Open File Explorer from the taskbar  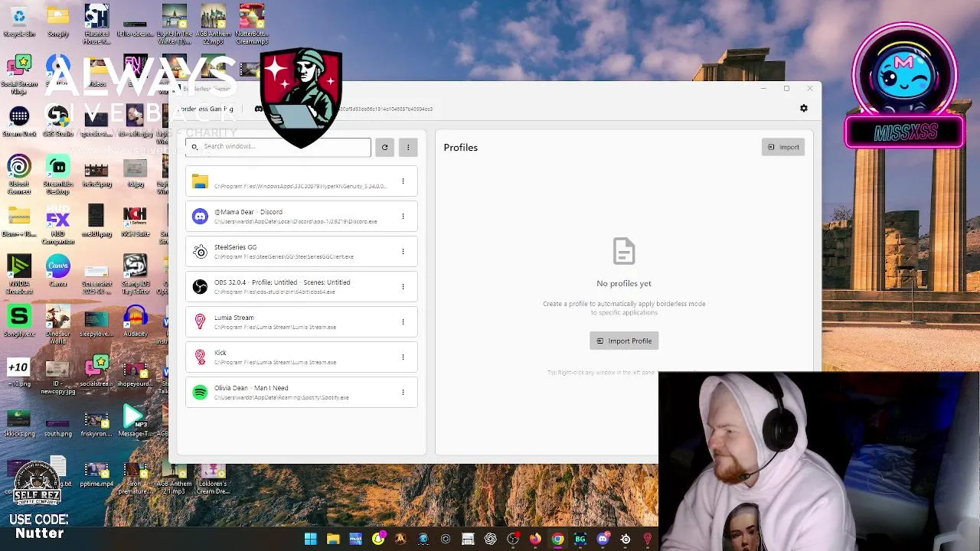pyautogui.click(x=333, y=540)
